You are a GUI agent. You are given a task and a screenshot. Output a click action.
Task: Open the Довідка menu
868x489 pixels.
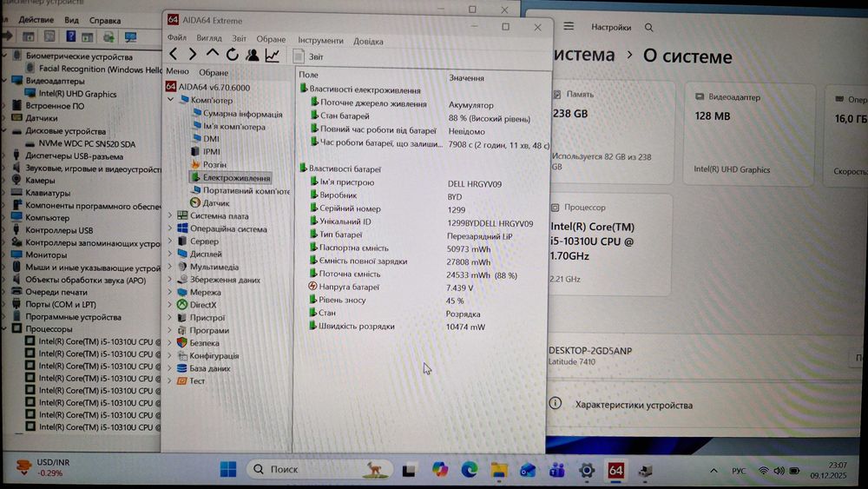pyautogui.click(x=368, y=42)
